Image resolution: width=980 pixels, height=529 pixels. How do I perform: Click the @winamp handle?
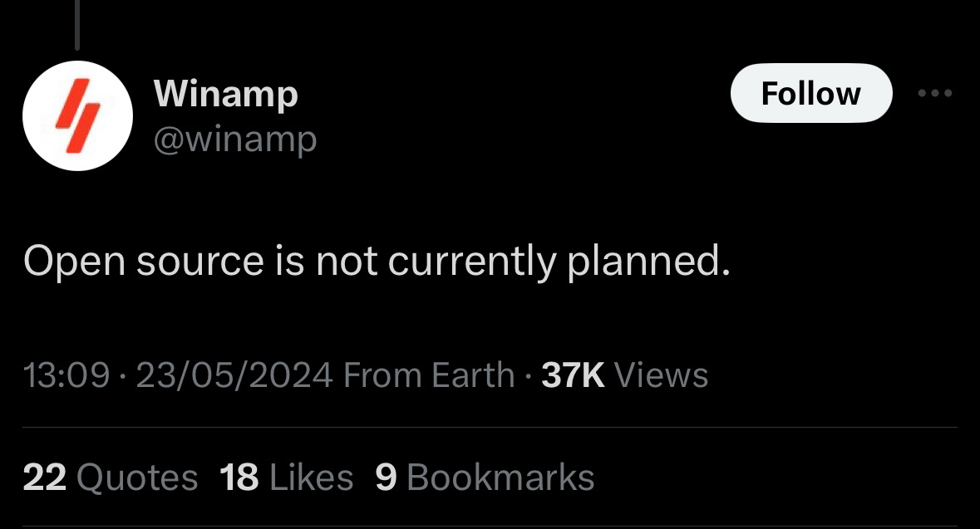pyautogui.click(x=235, y=139)
